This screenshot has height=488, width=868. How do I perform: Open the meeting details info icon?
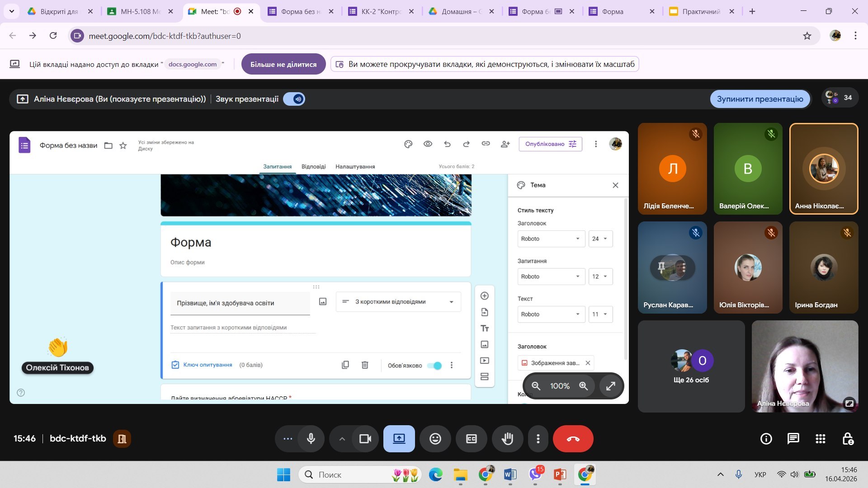[766, 439]
